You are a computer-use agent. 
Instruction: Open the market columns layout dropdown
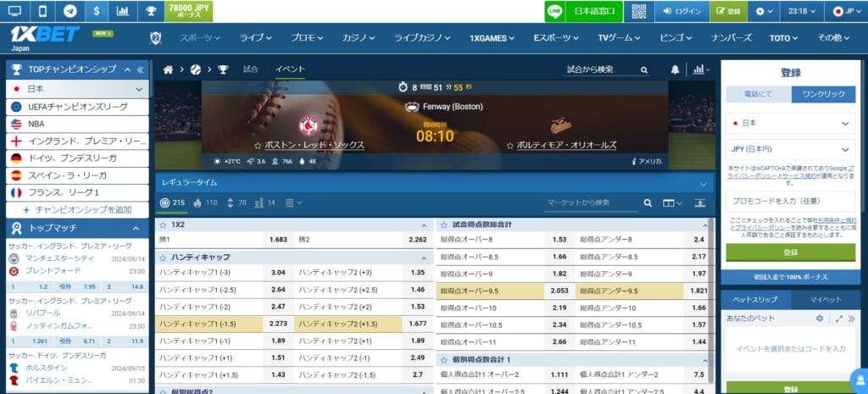[x=672, y=203]
